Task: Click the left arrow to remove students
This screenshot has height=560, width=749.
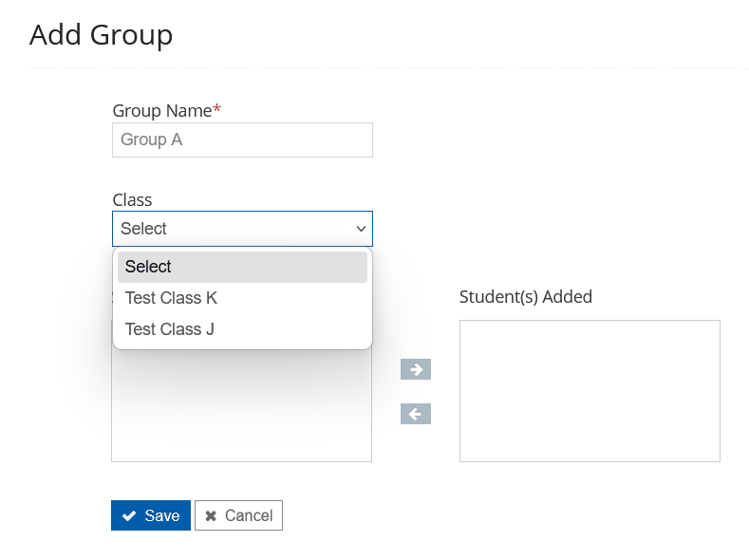Action: coord(416,414)
